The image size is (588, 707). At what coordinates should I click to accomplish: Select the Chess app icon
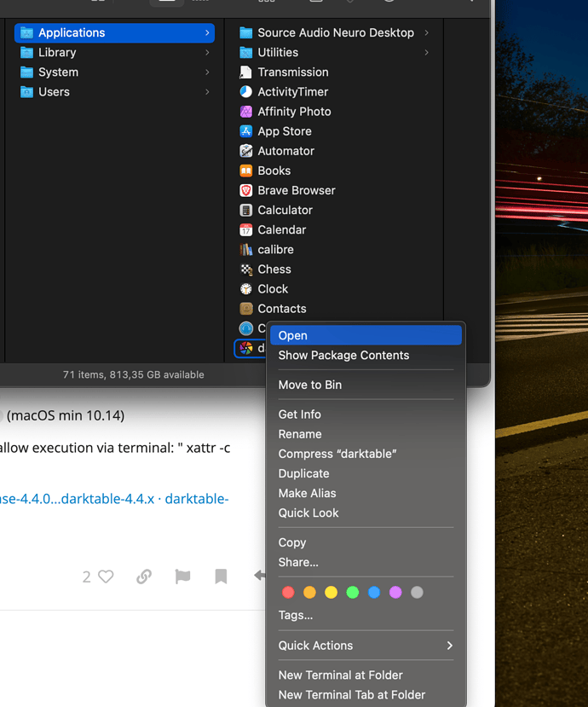[x=246, y=269]
